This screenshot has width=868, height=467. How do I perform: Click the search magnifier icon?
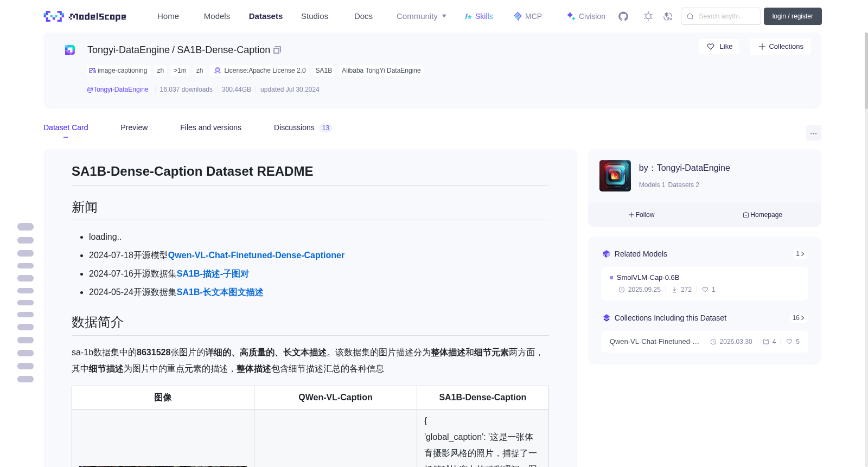pos(690,16)
